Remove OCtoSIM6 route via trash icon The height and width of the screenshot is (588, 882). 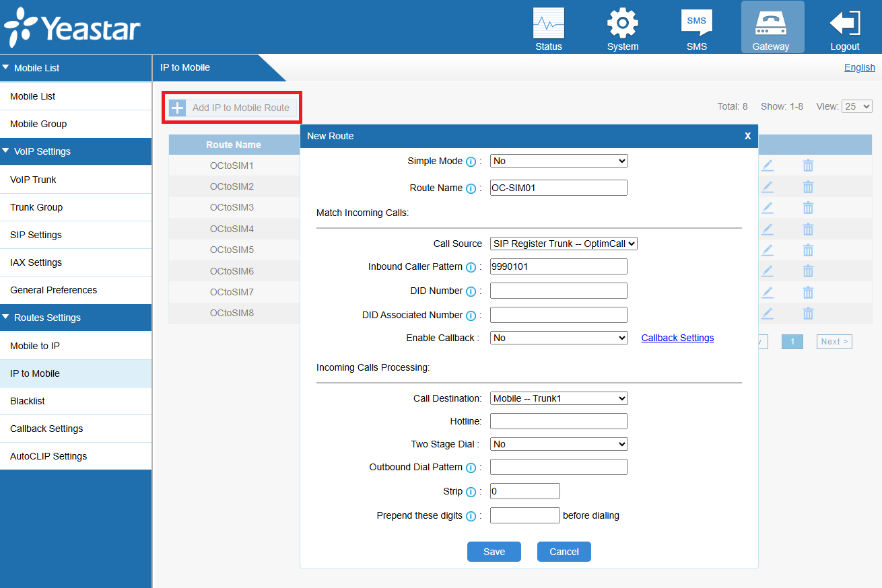pyautogui.click(x=808, y=271)
